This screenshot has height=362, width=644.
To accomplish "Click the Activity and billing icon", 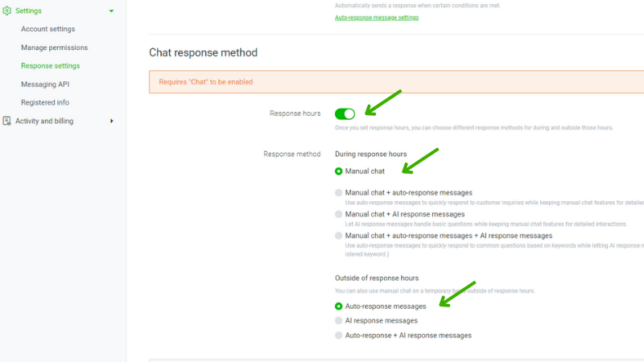I will coord(6,121).
